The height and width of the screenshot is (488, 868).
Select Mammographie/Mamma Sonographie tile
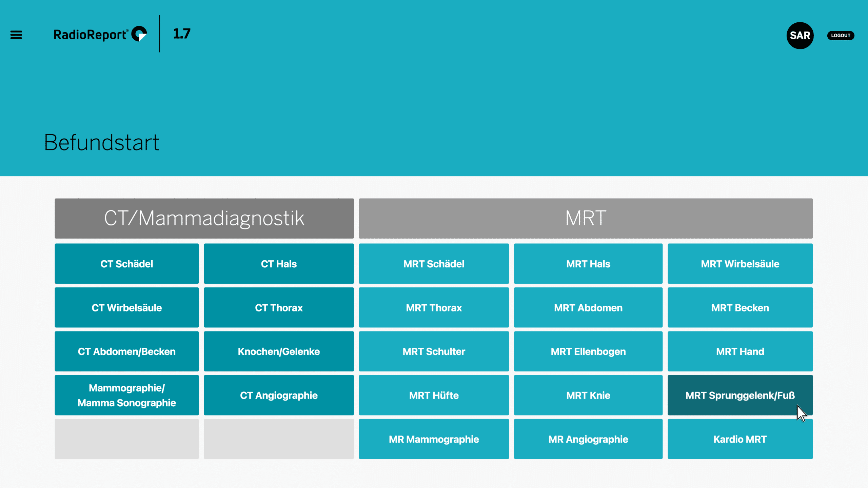pos(126,395)
